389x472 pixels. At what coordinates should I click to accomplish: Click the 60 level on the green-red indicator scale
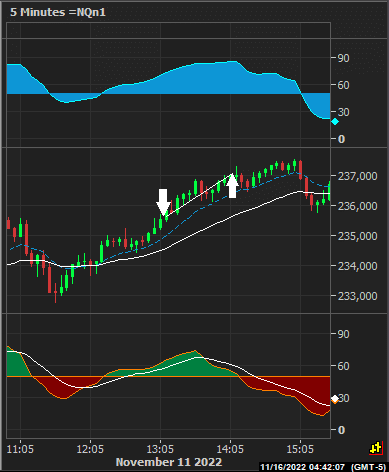tap(344, 366)
